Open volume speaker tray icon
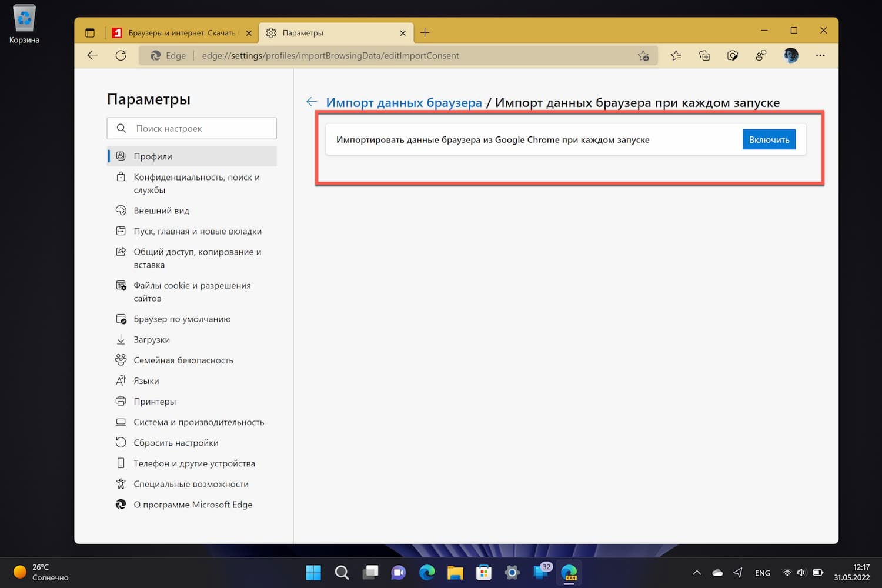This screenshot has height=588, width=882. click(801, 573)
